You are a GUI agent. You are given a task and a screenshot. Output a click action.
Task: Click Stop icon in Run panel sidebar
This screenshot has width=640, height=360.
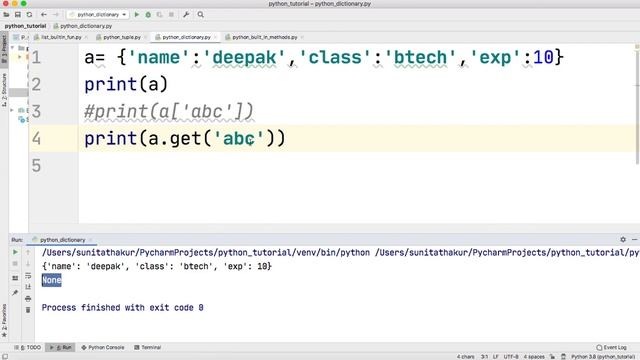[x=15, y=264]
